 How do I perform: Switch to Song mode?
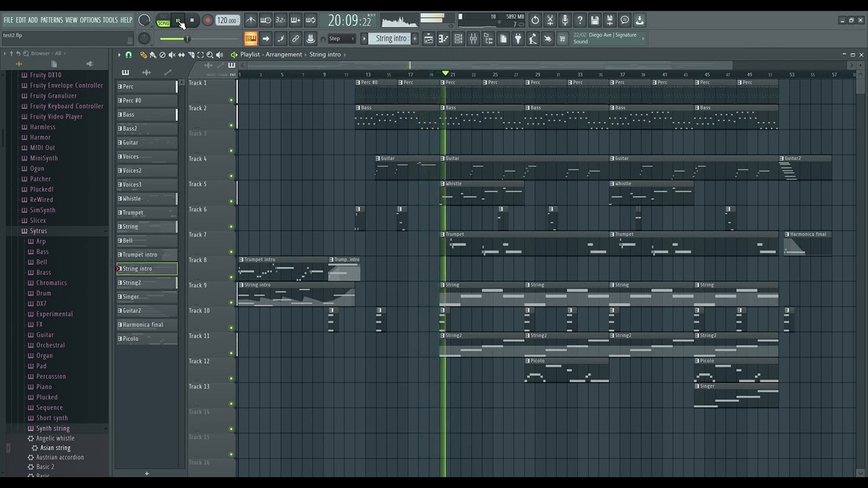tap(163, 24)
